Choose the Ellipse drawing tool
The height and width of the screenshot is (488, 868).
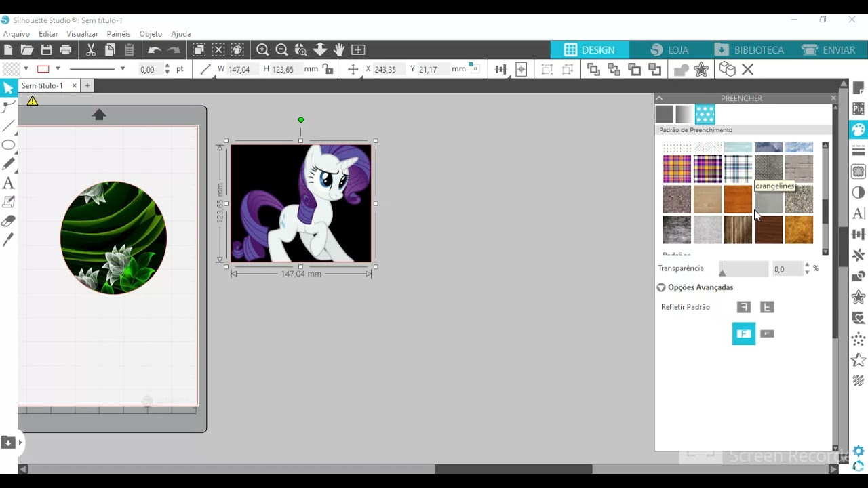(x=9, y=145)
